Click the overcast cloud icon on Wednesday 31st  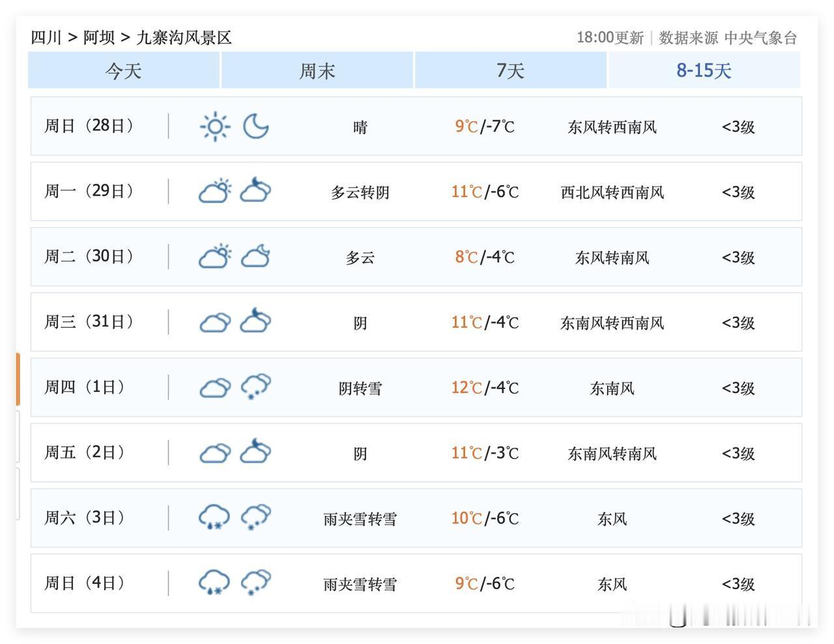[214, 322]
